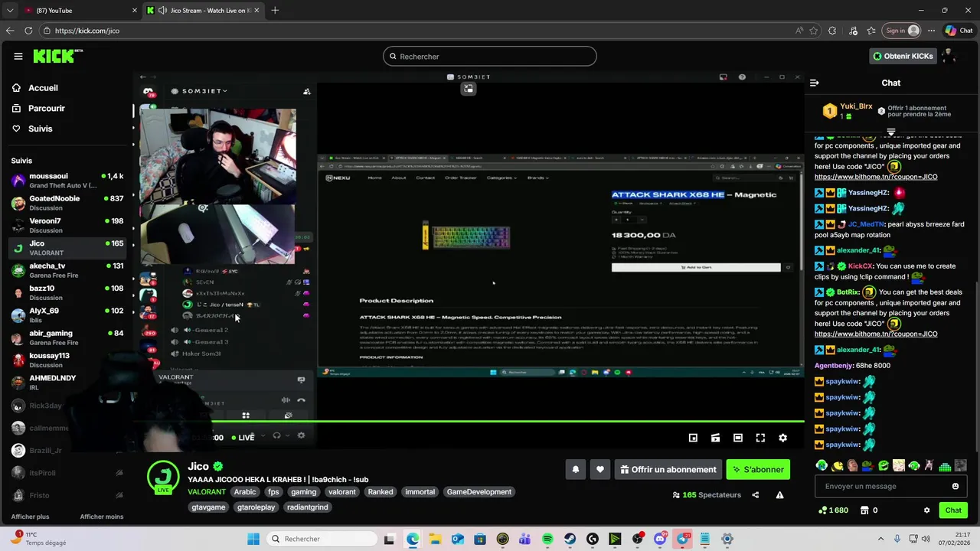The image size is (980, 551).
Task: Open akecha_tv channel in followed list
Action: [x=67, y=270]
